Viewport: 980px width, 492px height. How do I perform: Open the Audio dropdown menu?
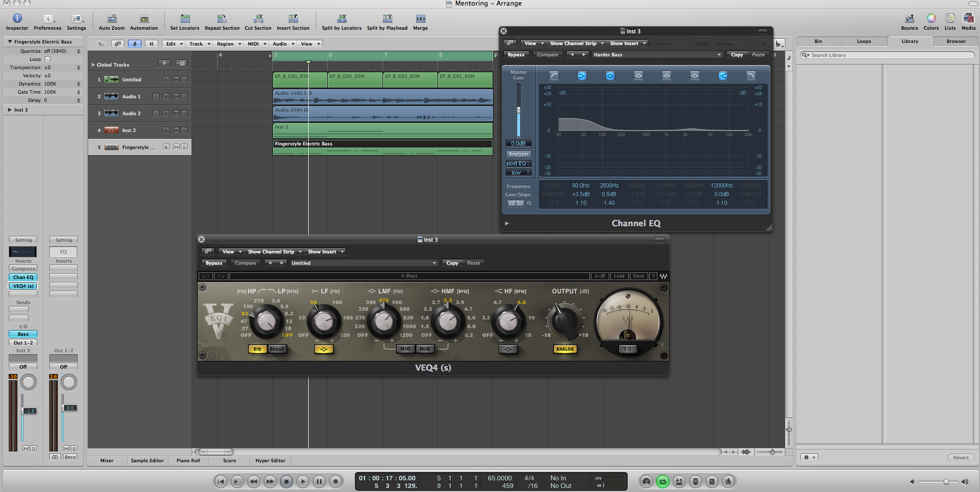tap(284, 44)
